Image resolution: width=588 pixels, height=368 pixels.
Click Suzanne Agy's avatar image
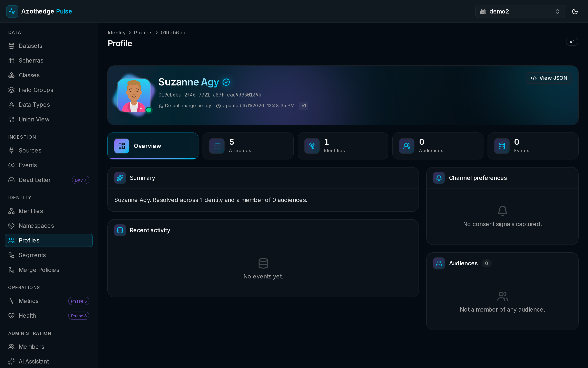tap(134, 95)
